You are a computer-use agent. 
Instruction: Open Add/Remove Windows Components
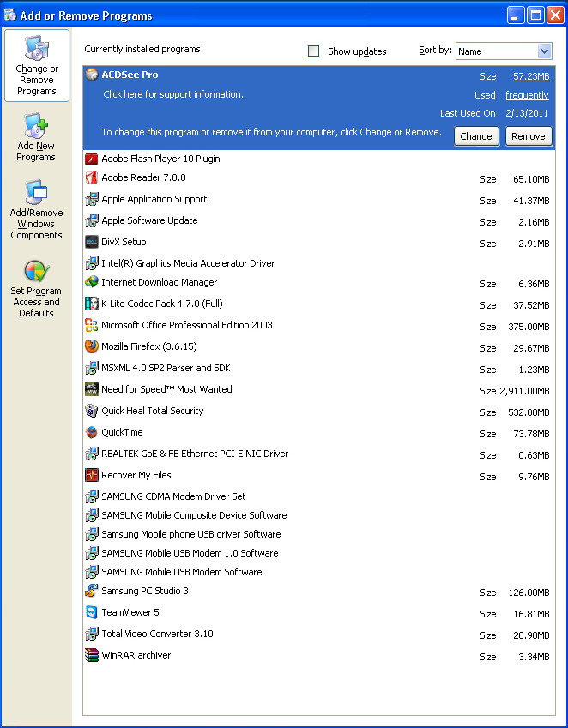point(36,210)
